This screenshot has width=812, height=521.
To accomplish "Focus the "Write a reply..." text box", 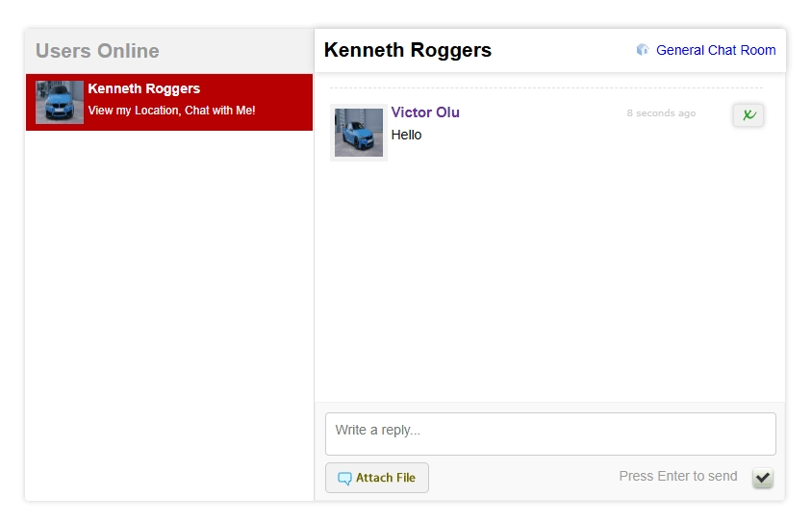I will point(550,434).
